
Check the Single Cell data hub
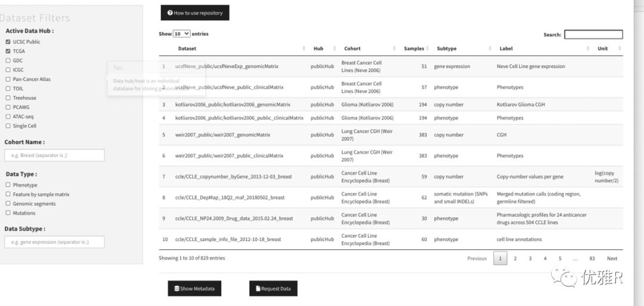pyautogui.click(x=8, y=126)
